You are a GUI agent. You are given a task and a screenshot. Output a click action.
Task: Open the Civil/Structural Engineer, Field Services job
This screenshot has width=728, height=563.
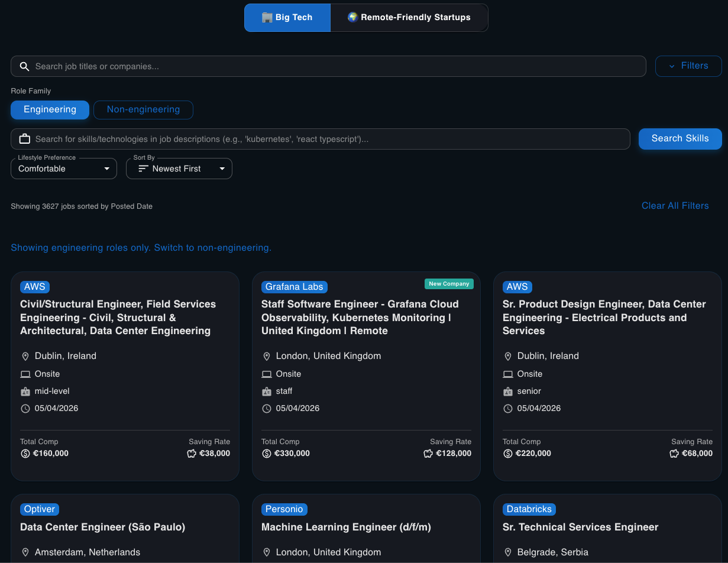pos(118,318)
